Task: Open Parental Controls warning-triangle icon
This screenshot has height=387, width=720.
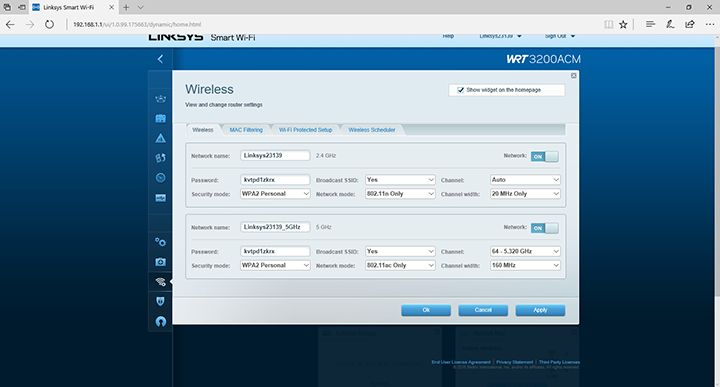Action: point(160,138)
